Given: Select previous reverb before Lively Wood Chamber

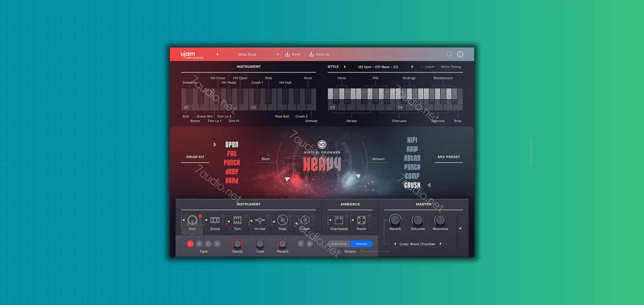Looking at the screenshot, I should [x=395, y=244].
